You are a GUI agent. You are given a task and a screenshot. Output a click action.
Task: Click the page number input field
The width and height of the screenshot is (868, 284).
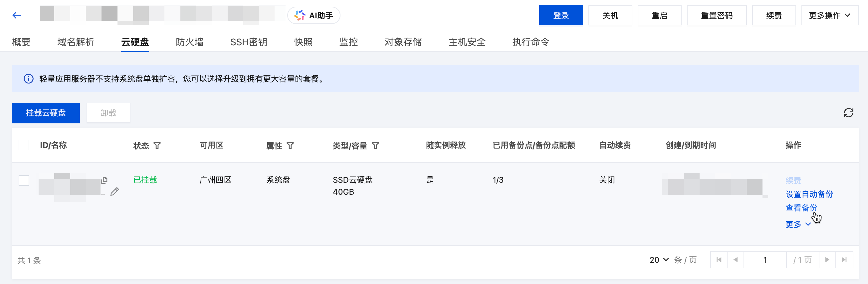tap(765, 260)
